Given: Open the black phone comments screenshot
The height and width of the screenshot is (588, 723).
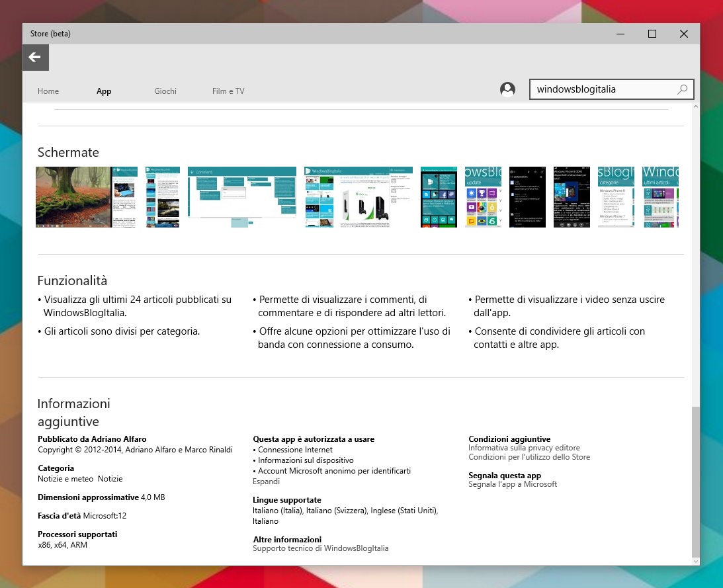Looking at the screenshot, I should (x=527, y=197).
